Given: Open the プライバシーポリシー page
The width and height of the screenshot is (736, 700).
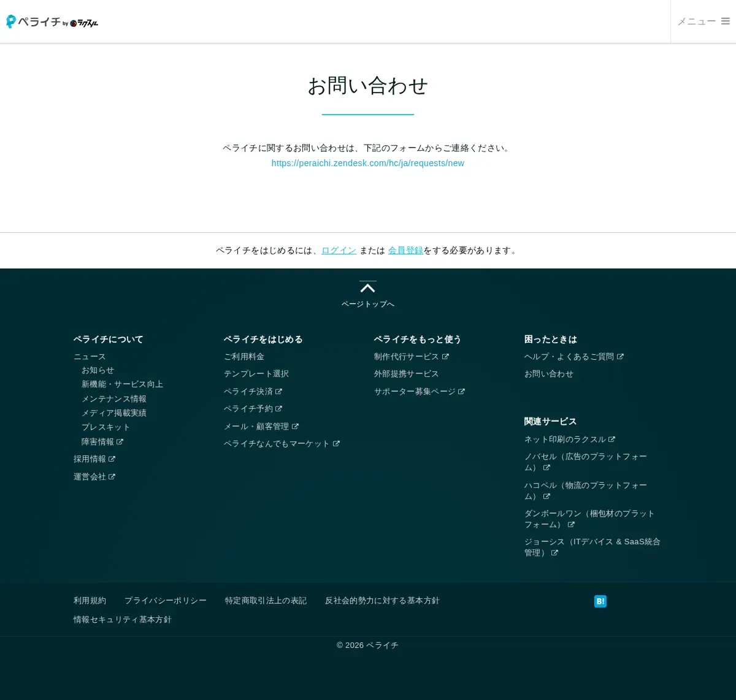Looking at the screenshot, I should [165, 601].
